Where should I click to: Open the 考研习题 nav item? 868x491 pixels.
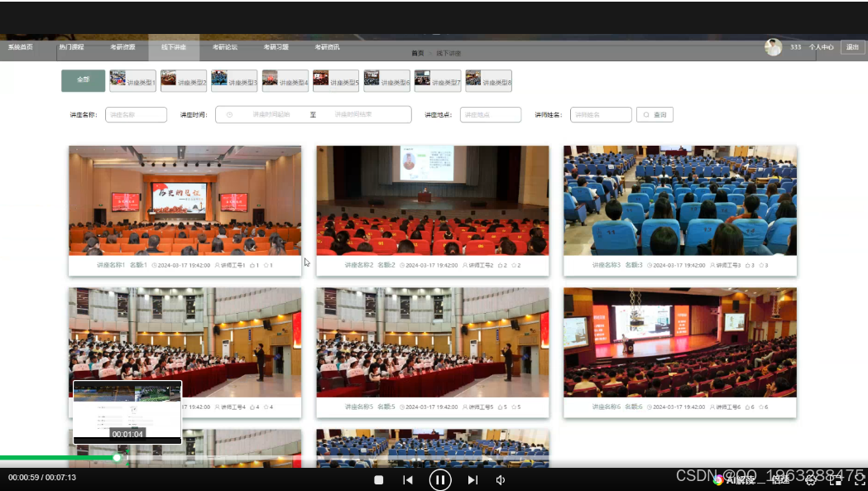click(276, 47)
